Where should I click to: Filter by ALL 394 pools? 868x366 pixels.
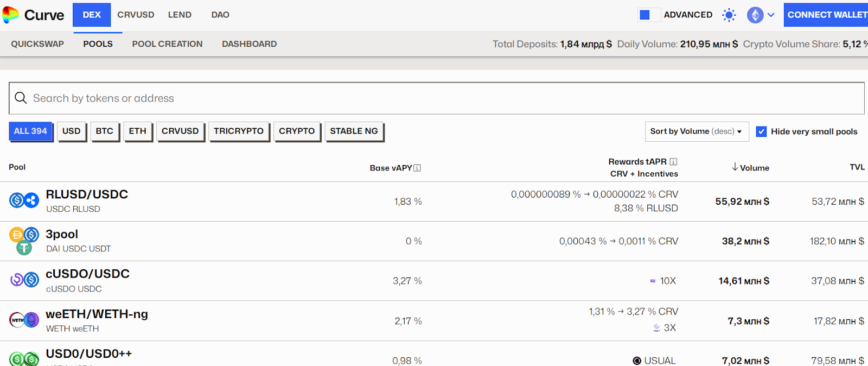point(30,131)
